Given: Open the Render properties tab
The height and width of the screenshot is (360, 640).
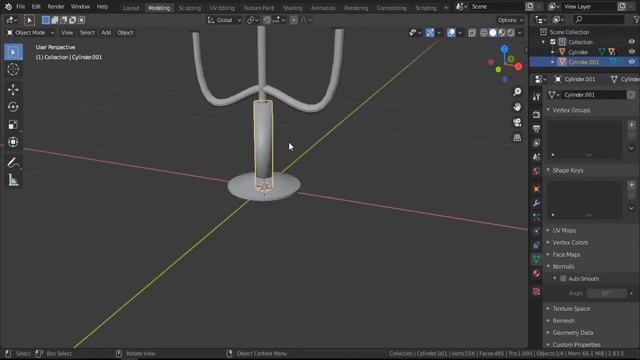Looking at the screenshot, I should 536,115.
